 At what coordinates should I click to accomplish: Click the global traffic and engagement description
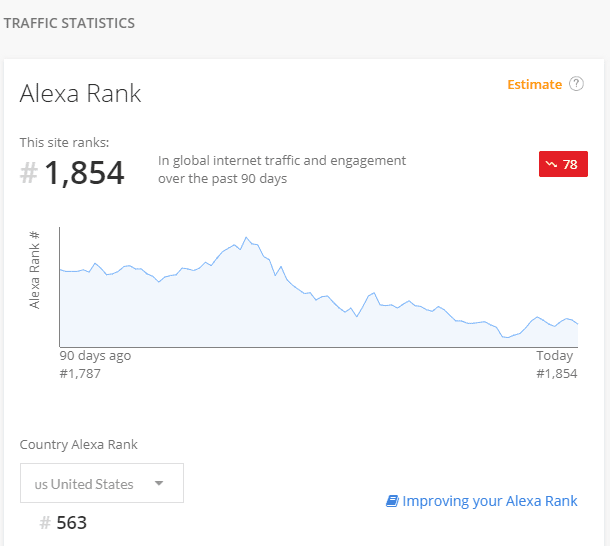(282, 169)
